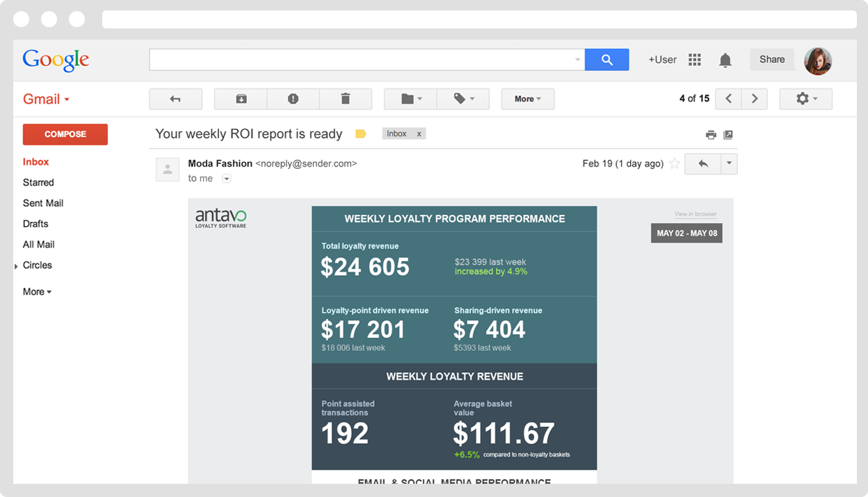Click the browser address bar

479,19
